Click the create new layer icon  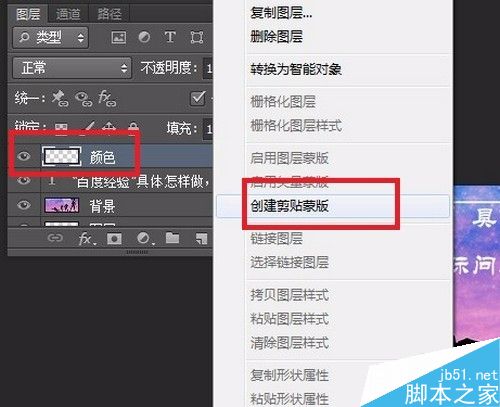click(x=201, y=239)
